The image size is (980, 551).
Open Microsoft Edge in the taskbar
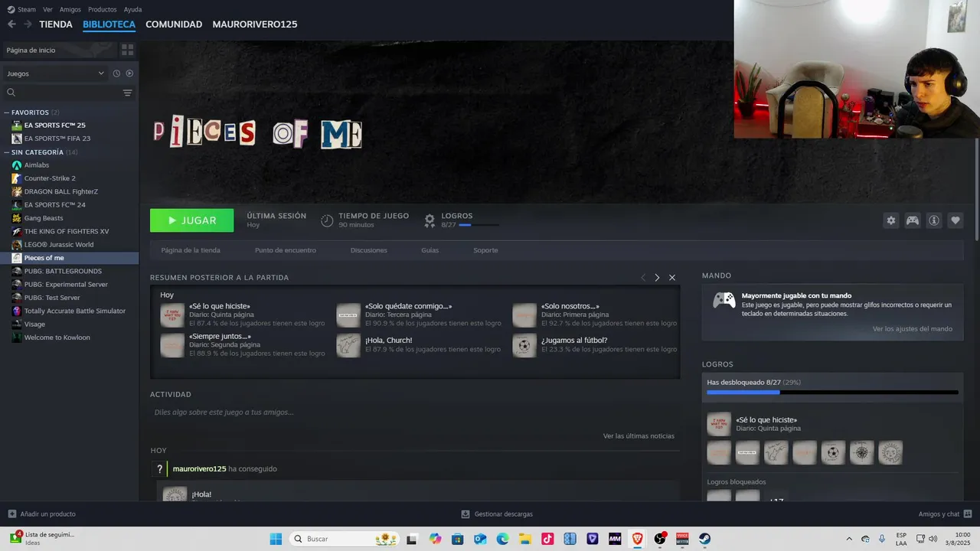502,539
